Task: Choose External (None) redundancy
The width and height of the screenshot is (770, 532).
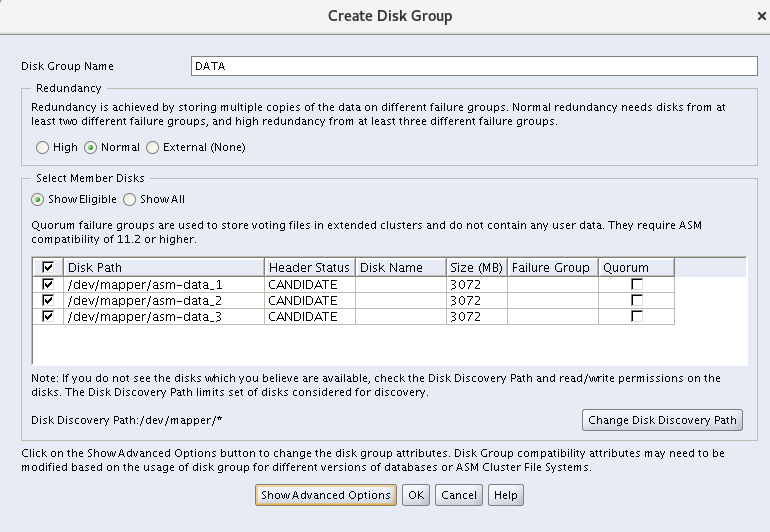Action: pos(153,147)
